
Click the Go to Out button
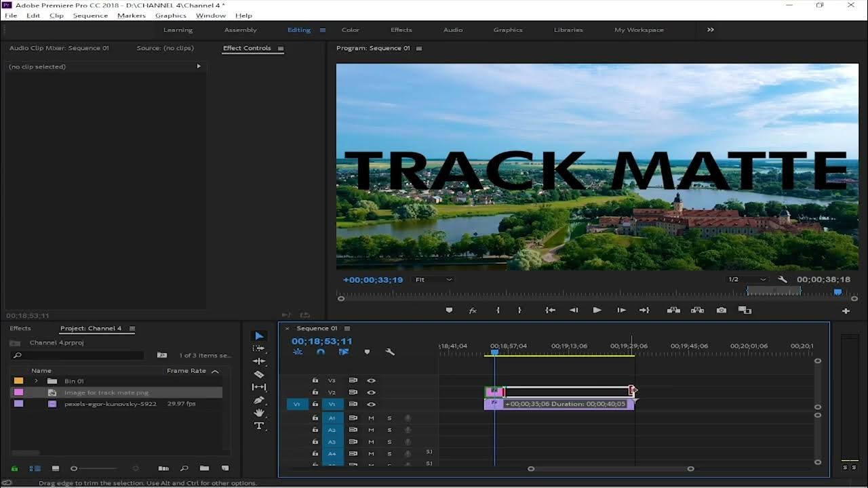(644, 310)
